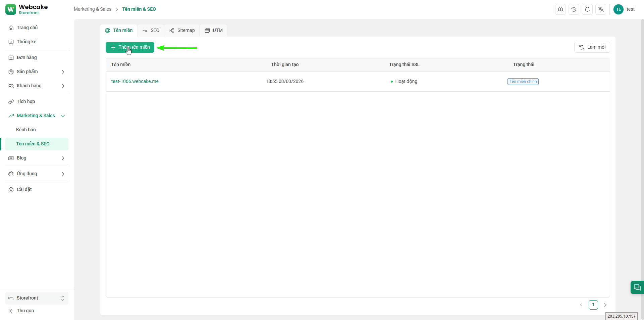Expand the Khách hàng submenu

pyautogui.click(x=63, y=86)
